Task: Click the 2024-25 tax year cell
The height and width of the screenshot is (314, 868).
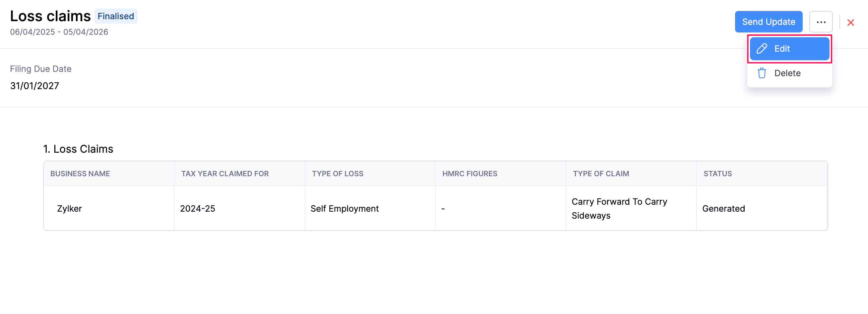Action: (x=240, y=208)
